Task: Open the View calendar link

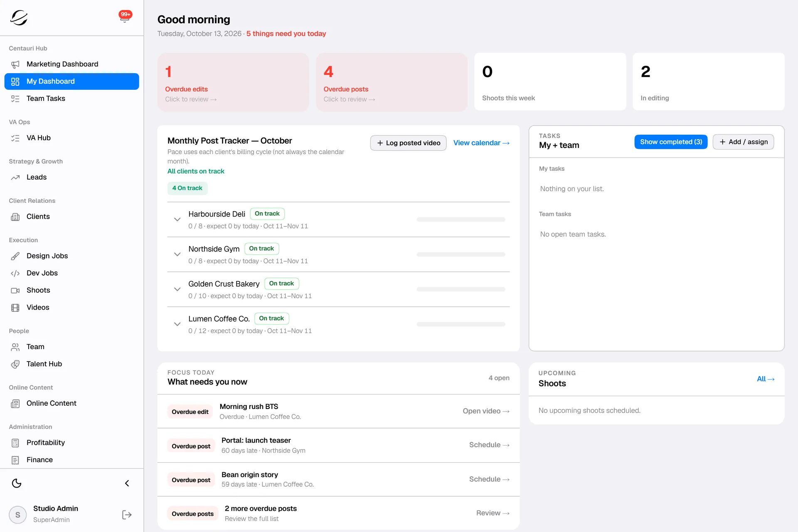Action: point(481,143)
